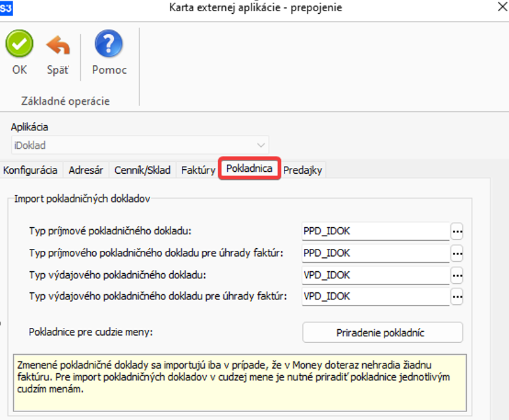Click the Typ výdajového pokladničného dokladu field

tap(375, 275)
